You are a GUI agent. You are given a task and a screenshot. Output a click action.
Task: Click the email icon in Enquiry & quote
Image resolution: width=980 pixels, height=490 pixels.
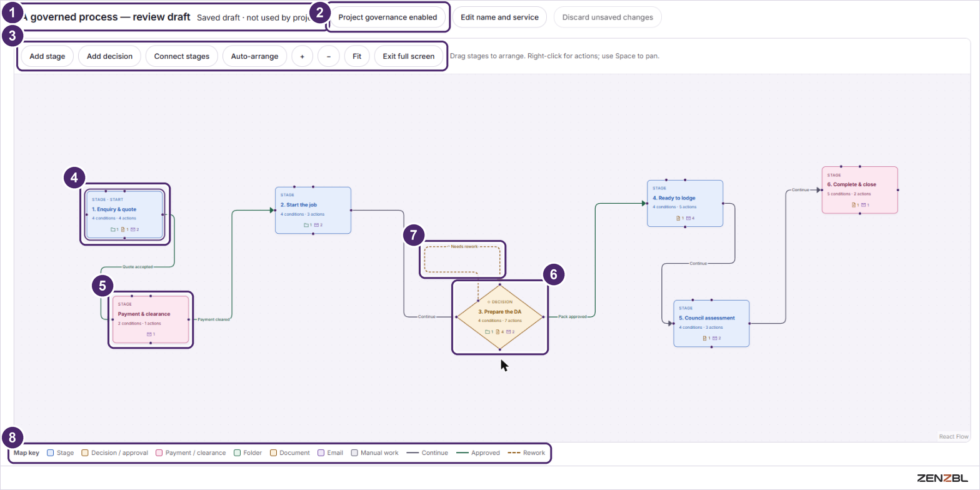(133, 229)
